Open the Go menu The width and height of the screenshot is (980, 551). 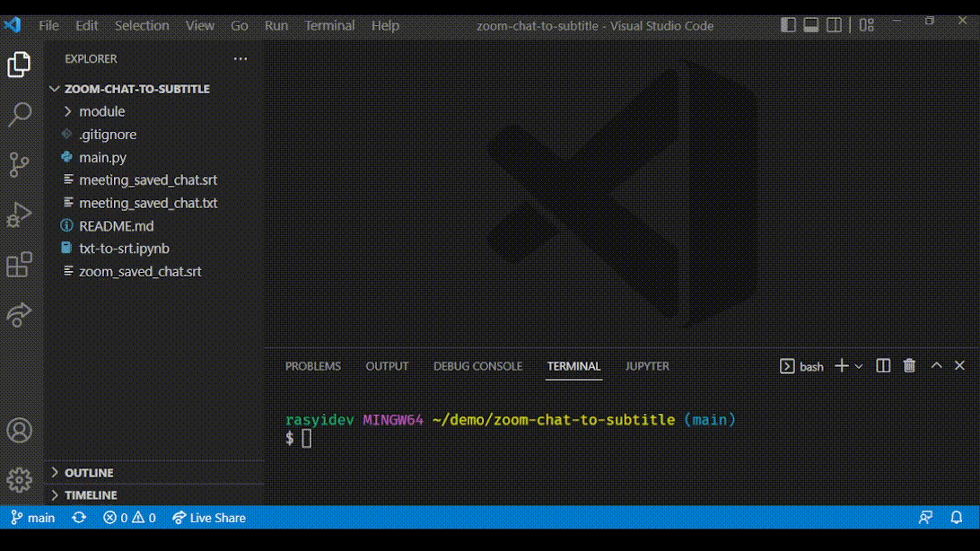click(240, 26)
